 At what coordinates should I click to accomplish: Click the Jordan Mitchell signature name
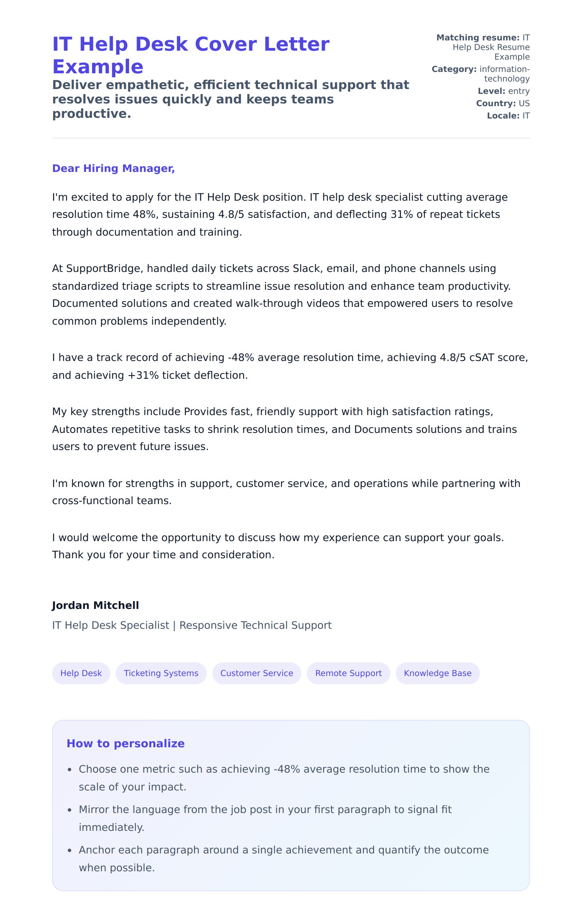[96, 605]
